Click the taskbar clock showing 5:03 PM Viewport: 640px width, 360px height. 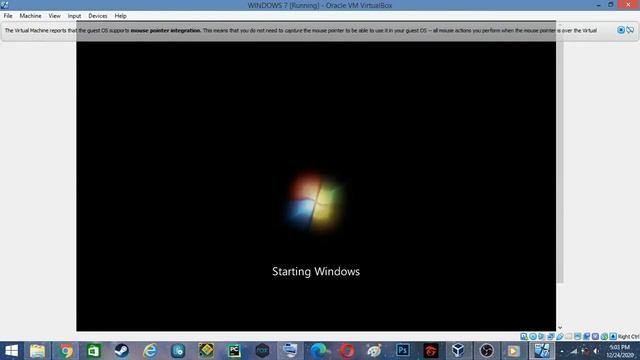click(620, 351)
